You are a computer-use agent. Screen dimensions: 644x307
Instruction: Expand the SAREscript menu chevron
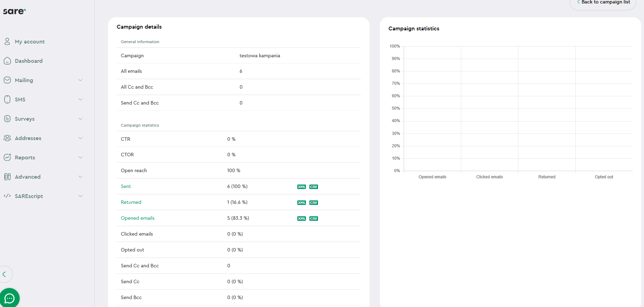click(80, 196)
